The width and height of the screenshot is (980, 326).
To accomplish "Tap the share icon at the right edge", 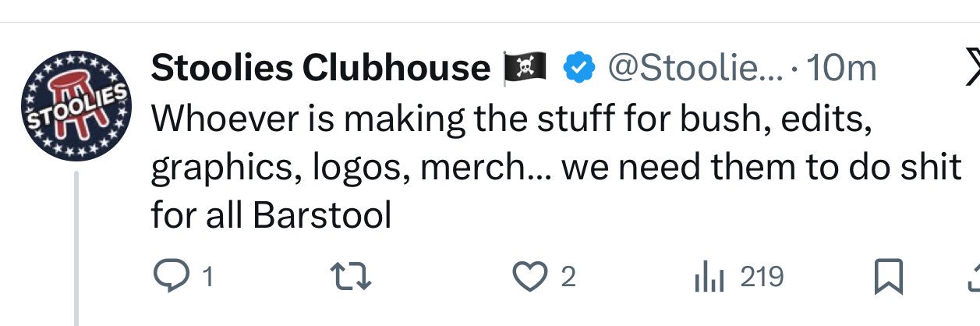I will [974, 278].
